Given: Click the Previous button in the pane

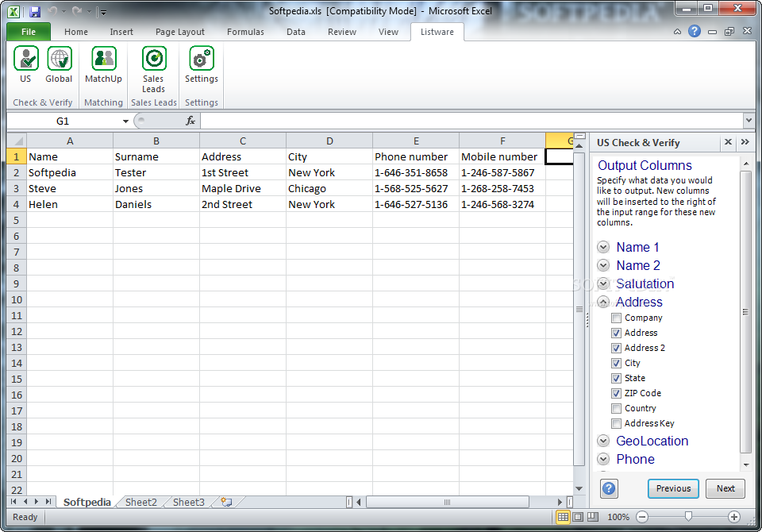Looking at the screenshot, I should pyautogui.click(x=673, y=488).
